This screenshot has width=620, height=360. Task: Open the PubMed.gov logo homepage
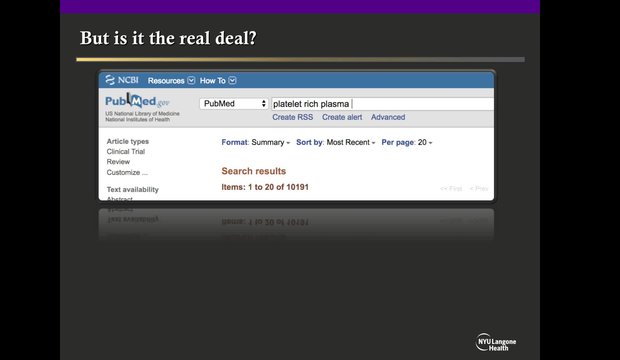click(137, 101)
